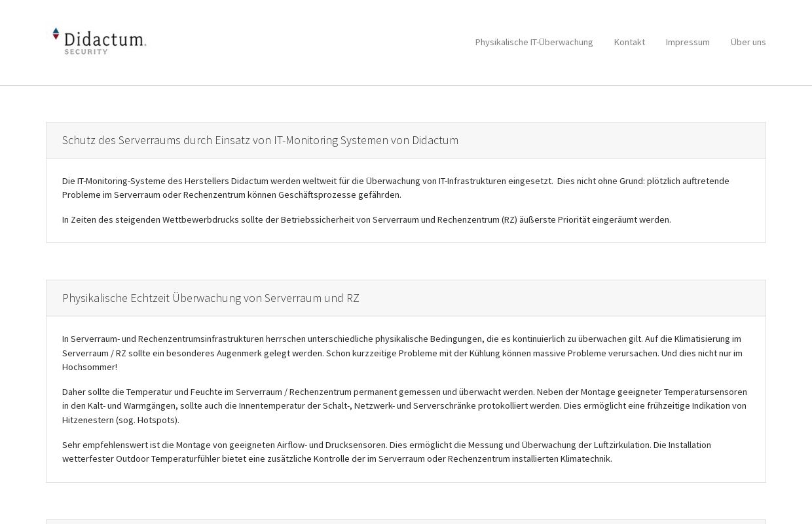This screenshot has width=812, height=524.
Task: Click paragraph starting Die IT-Monitoring-Systeme des Herstellers
Action: click(x=405, y=187)
